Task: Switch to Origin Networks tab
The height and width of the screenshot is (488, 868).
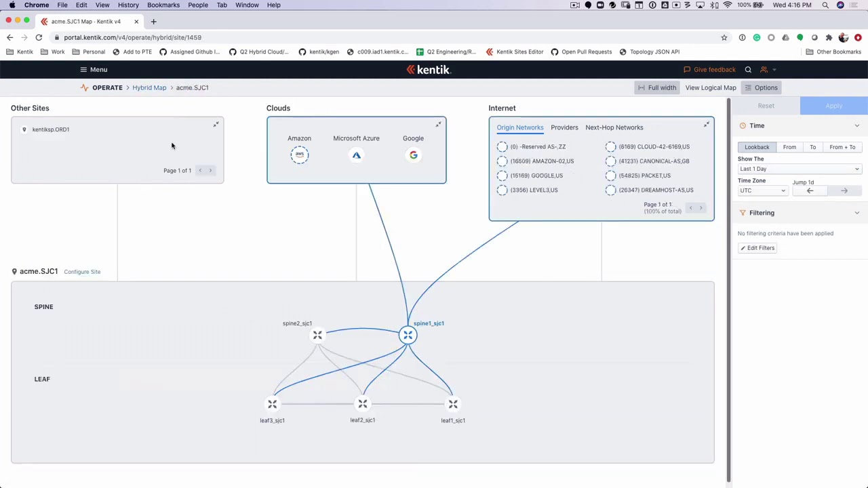Action: pos(520,127)
